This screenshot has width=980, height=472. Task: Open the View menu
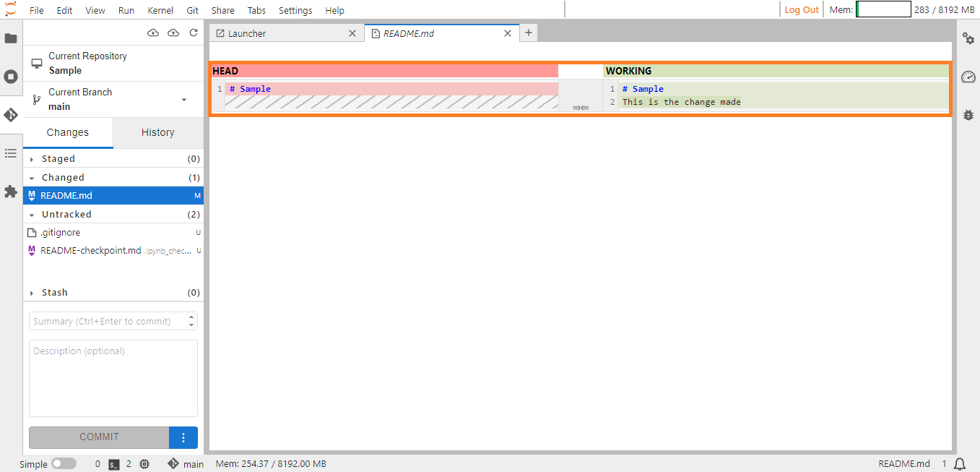coord(95,10)
